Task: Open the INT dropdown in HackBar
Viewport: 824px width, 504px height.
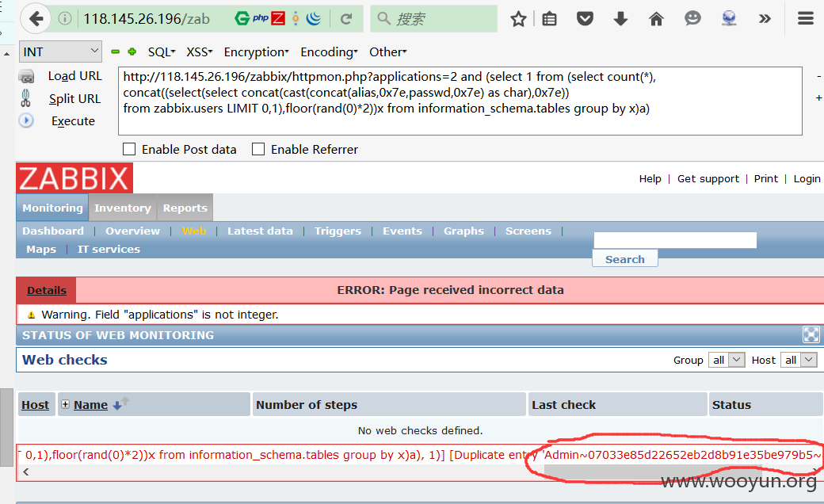Action: 60,52
